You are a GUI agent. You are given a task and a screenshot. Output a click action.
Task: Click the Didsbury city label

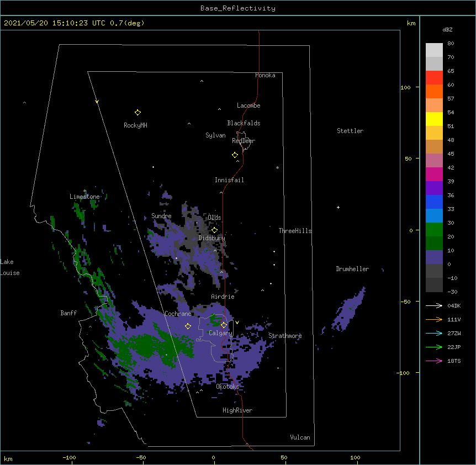pos(212,238)
